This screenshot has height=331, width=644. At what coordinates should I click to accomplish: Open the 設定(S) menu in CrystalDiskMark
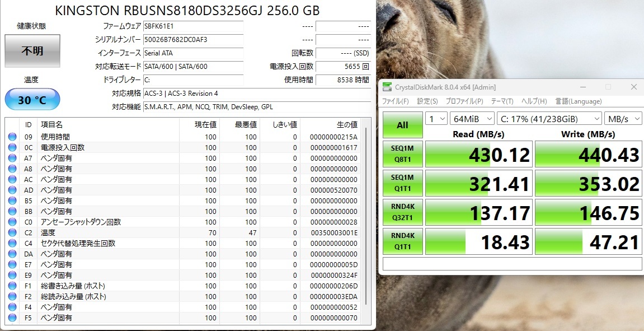[x=427, y=101]
